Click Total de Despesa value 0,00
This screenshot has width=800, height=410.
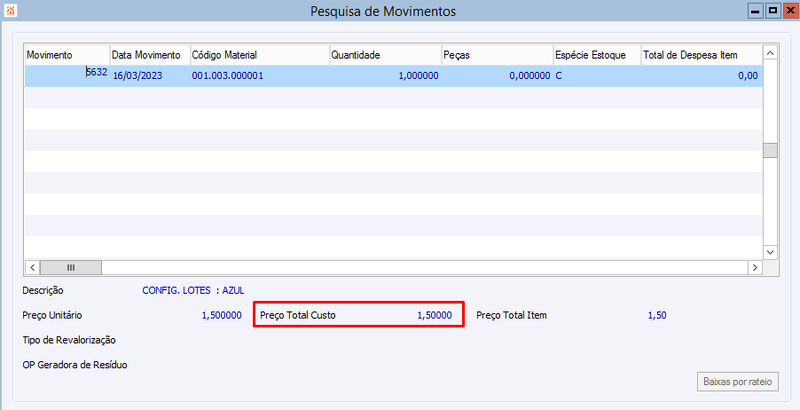pos(748,75)
